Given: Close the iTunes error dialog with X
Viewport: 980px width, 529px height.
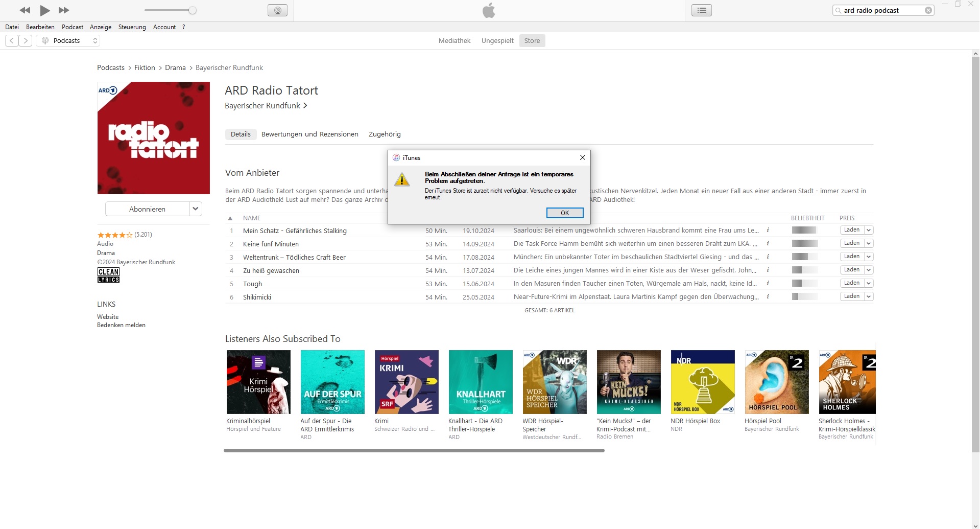Looking at the screenshot, I should point(582,157).
